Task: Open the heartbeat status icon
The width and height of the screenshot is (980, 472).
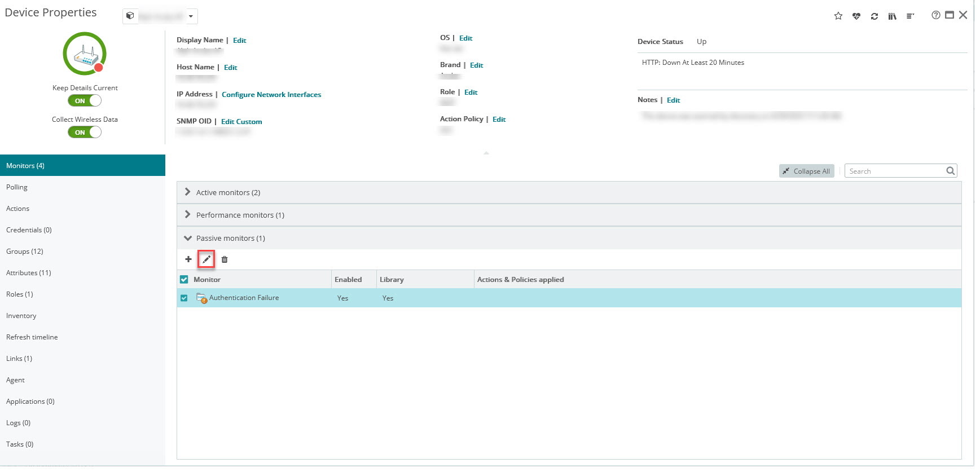Action: (x=856, y=16)
